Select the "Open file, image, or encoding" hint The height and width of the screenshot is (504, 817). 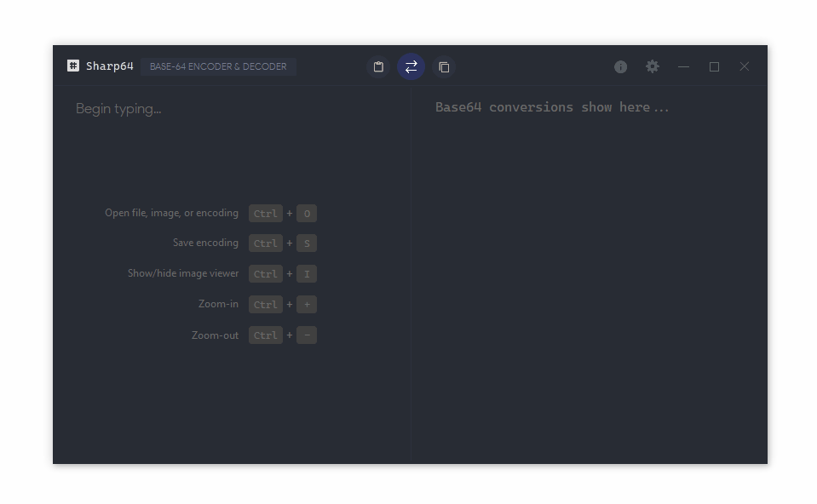pos(171,213)
